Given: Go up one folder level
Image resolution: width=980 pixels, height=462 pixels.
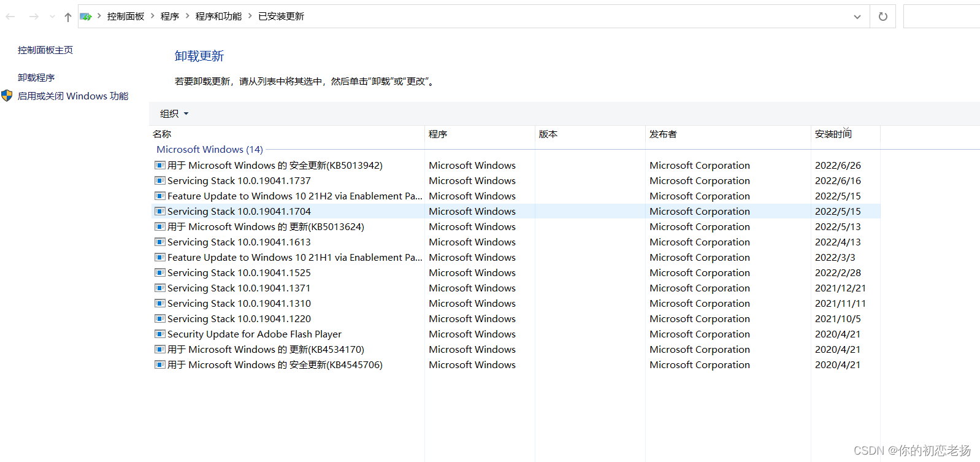Looking at the screenshot, I should coord(67,17).
